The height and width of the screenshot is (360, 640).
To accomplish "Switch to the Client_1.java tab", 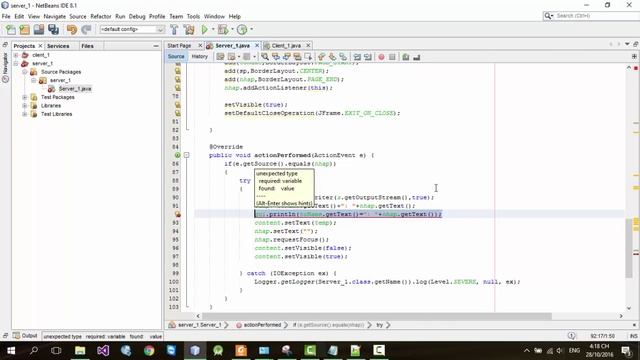I will [286, 46].
